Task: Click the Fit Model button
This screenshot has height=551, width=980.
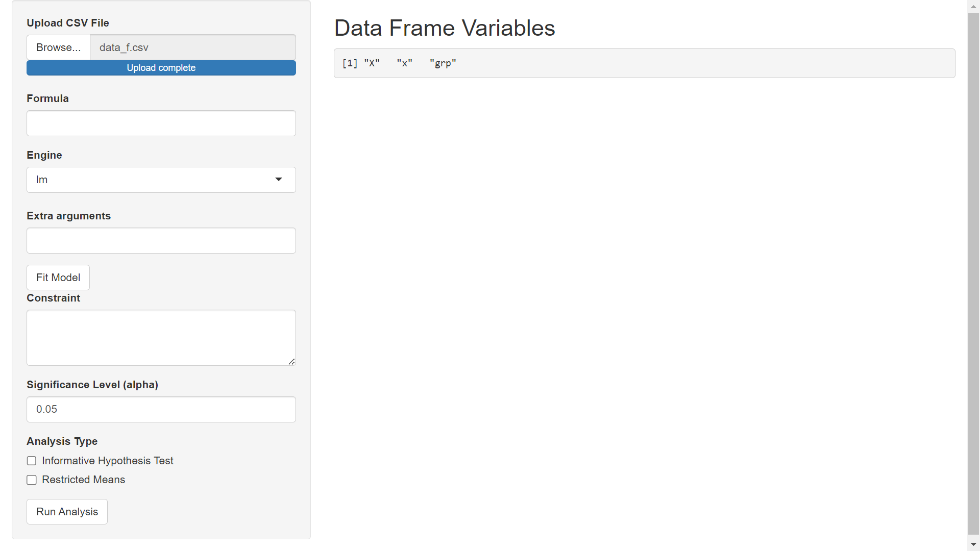Action: (58, 278)
